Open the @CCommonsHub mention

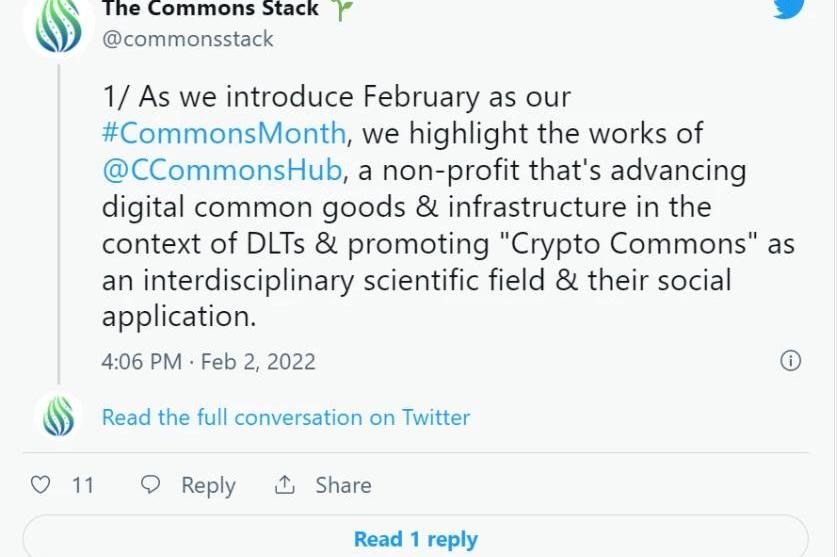point(221,170)
